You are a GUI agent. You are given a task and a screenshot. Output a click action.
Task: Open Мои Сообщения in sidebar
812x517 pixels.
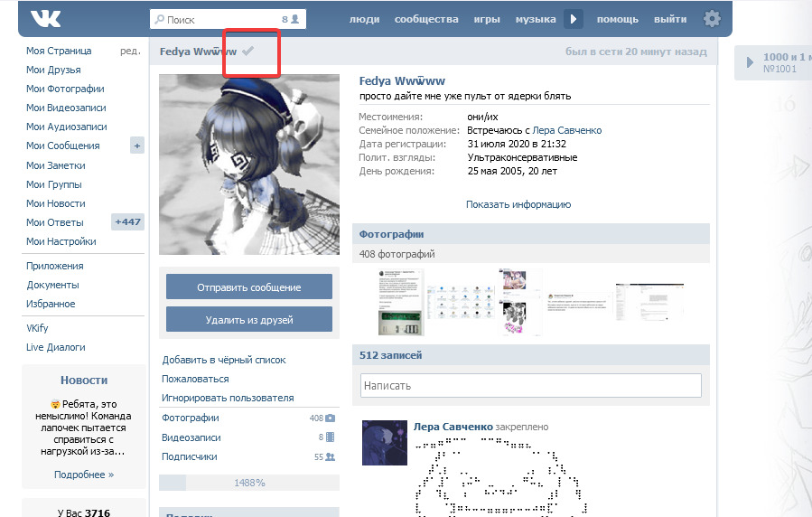tap(62, 146)
